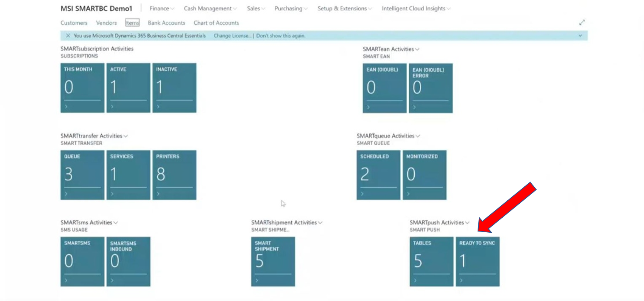Click MSI SMARTBC Demo1 company name
The image size is (644, 301).
coord(97,8)
